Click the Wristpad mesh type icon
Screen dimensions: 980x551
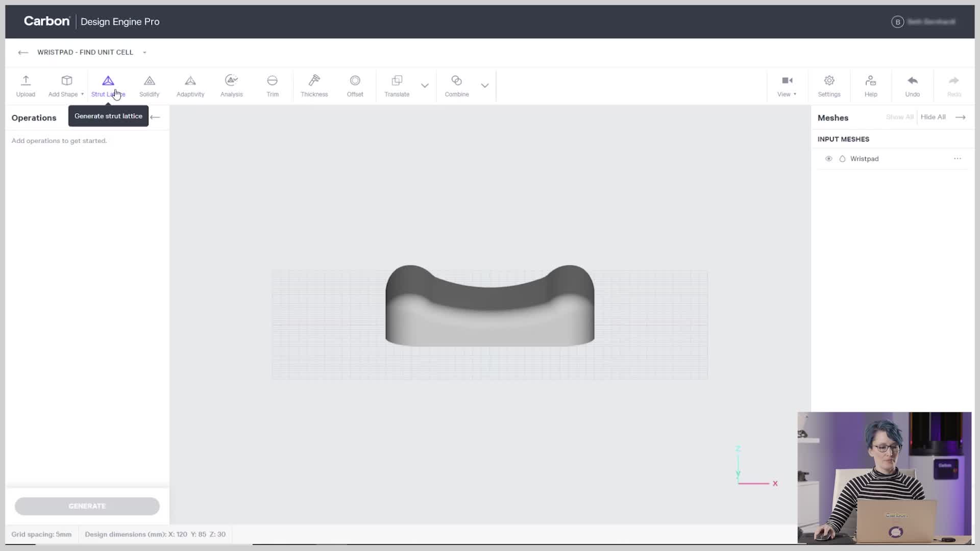(842, 159)
